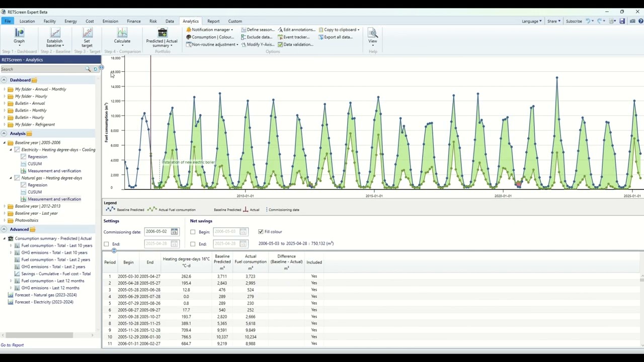Toggle Data validation option
The height and width of the screenshot is (362, 644).
(x=295, y=44)
